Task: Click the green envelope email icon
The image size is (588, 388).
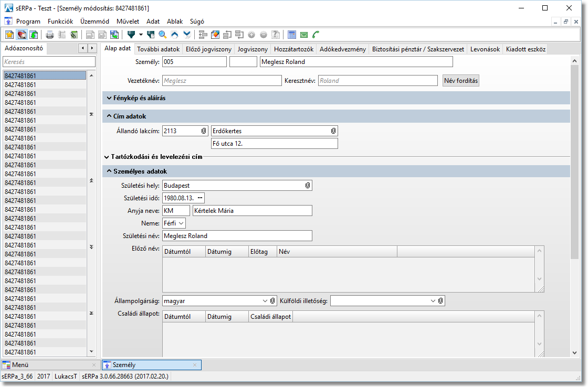Action: pos(304,35)
